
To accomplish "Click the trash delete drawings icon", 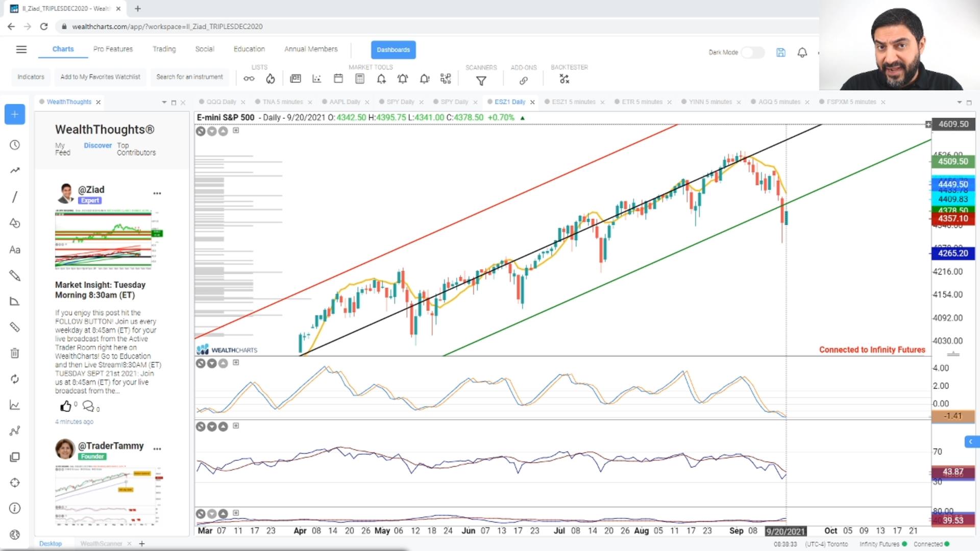I will click(15, 353).
